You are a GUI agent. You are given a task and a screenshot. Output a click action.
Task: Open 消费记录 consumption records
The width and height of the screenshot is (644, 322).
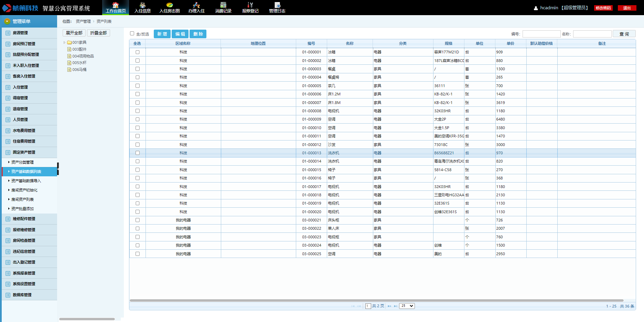(223, 7)
